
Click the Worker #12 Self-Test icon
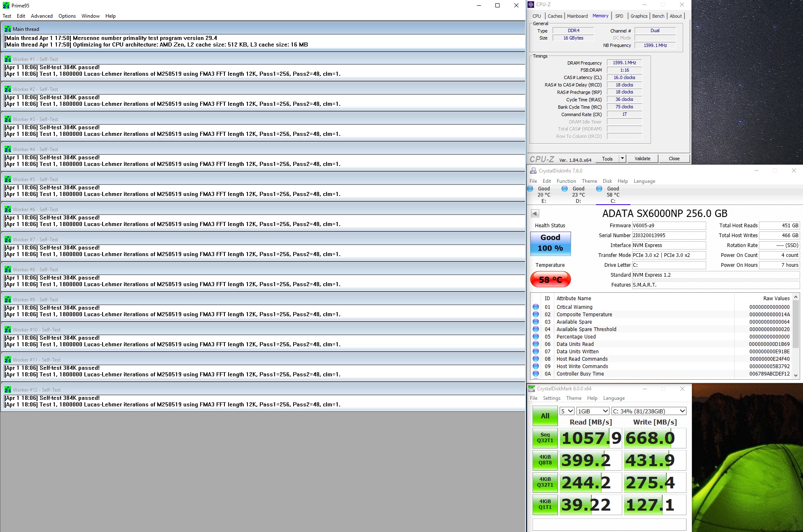pos(8,390)
